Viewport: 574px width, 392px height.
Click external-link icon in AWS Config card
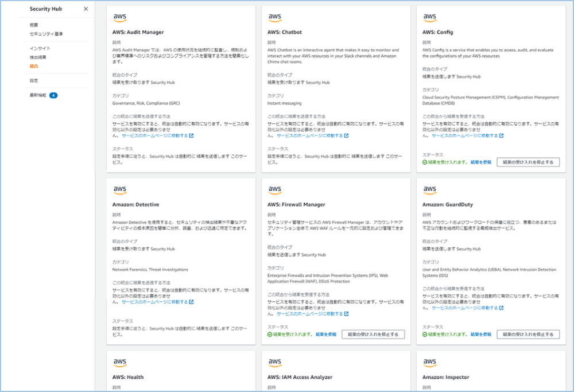501,135
